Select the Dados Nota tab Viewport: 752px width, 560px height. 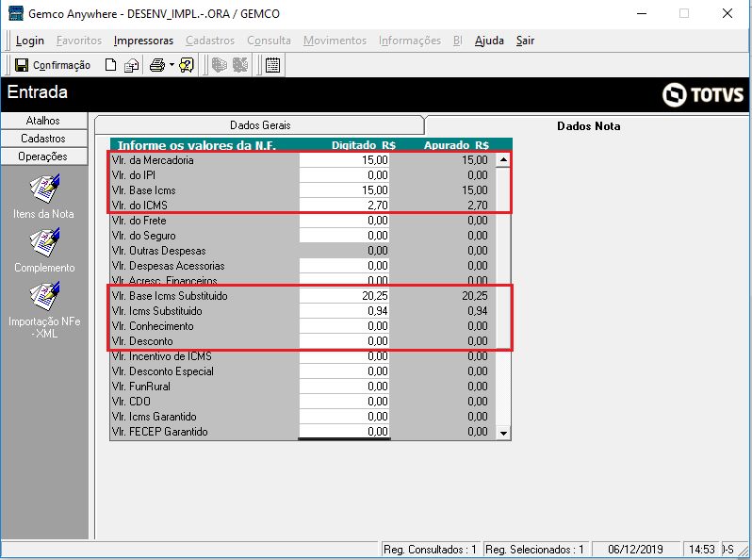click(588, 126)
